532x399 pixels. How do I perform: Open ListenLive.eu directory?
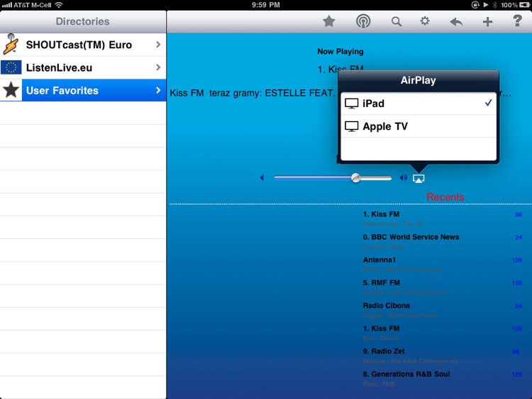83,67
